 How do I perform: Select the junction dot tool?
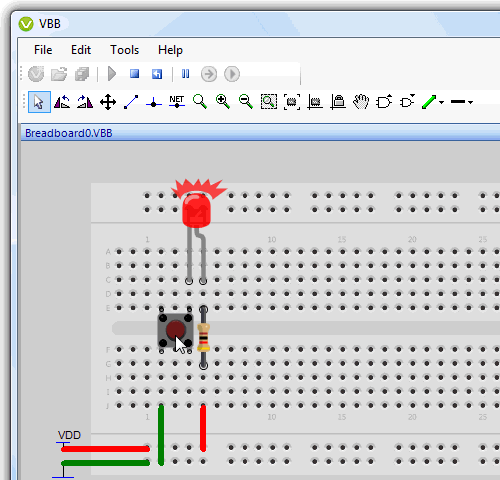tap(154, 103)
